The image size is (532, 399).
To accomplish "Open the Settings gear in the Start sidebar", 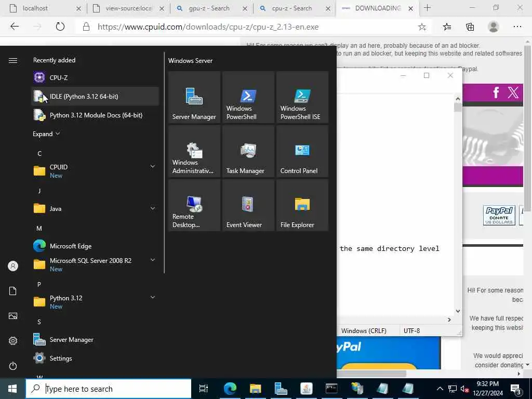I will 13,341.
